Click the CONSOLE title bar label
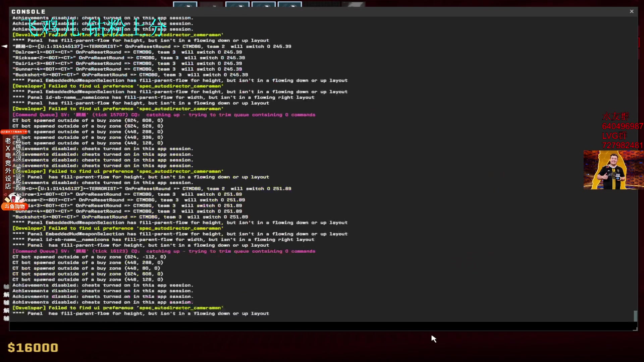This screenshot has width=644, height=362. click(29, 12)
